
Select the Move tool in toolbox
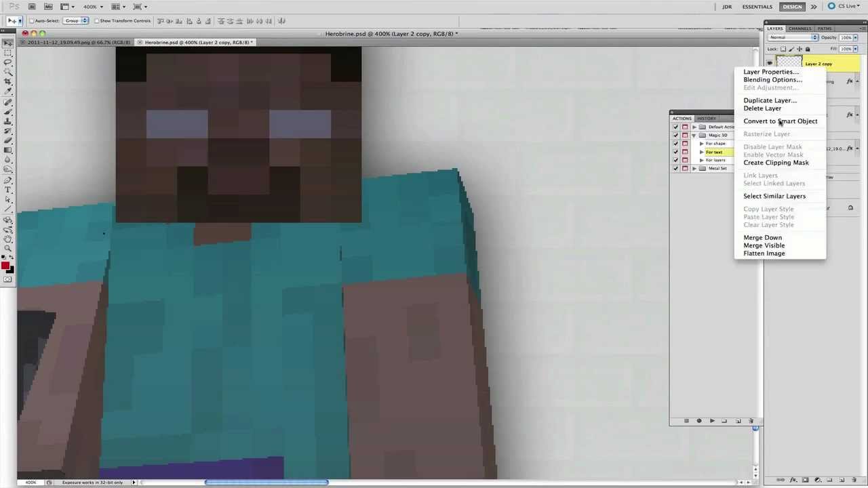pos(7,43)
